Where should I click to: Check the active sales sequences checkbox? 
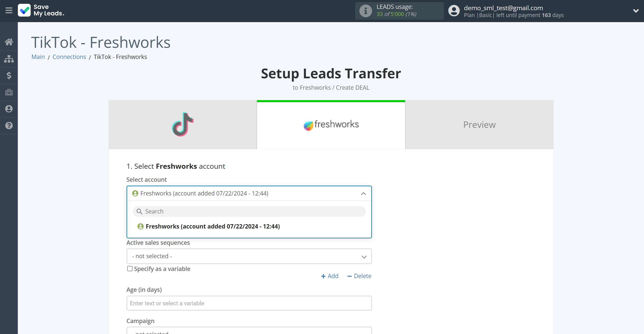tap(130, 268)
